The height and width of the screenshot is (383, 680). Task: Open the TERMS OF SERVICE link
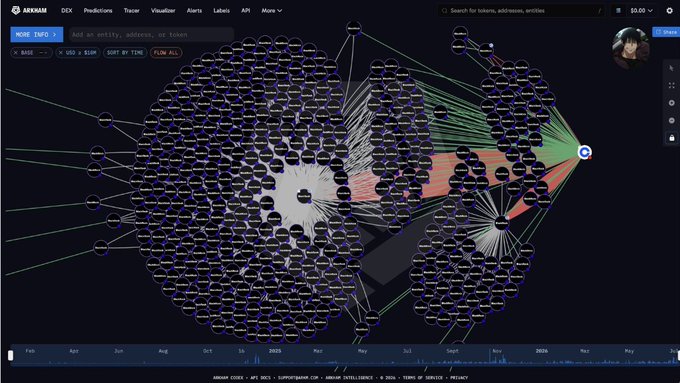click(423, 378)
